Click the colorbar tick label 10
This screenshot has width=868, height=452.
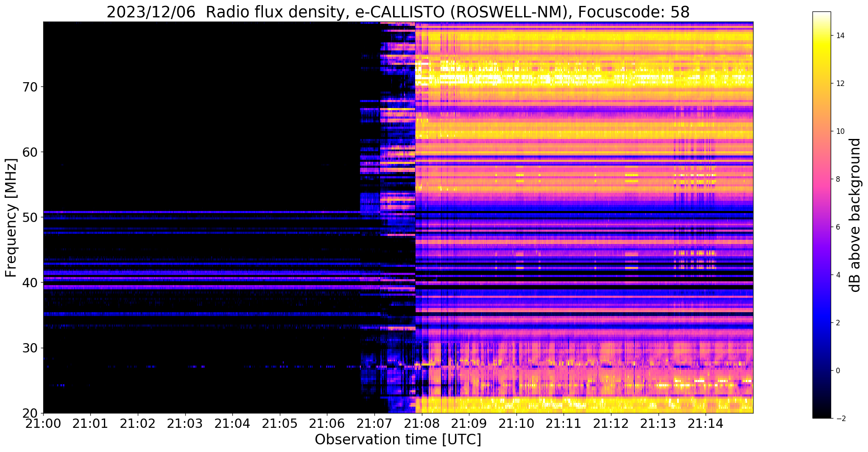point(840,131)
